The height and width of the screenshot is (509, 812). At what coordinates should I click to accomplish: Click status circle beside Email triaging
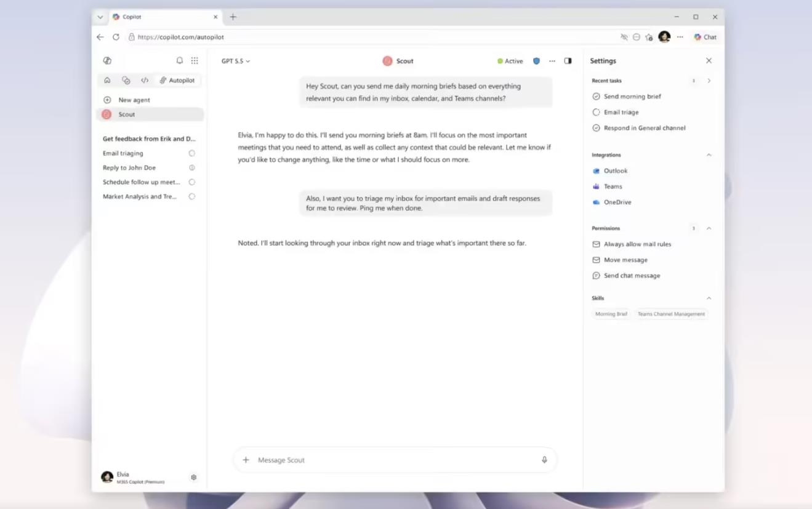click(192, 153)
